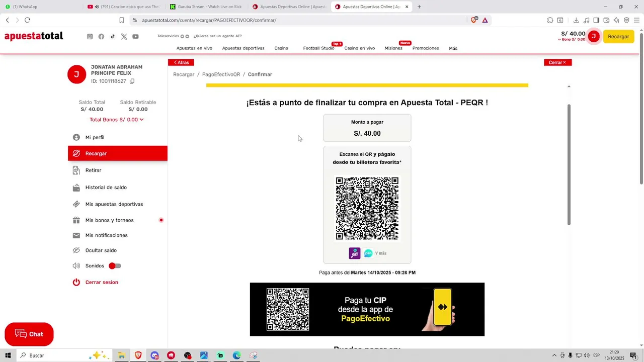Toggle the Sonidos switch
The height and width of the screenshot is (362, 644).
click(115, 266)
